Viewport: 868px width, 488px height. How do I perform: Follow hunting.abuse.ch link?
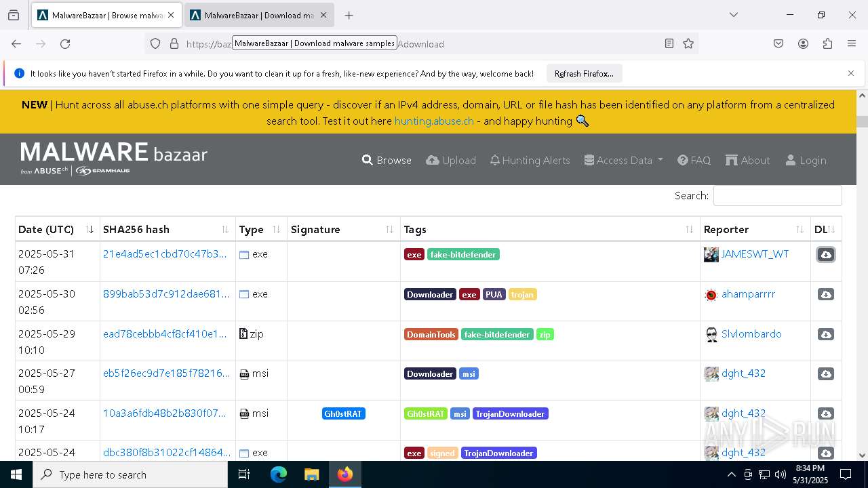pos(434,121)
